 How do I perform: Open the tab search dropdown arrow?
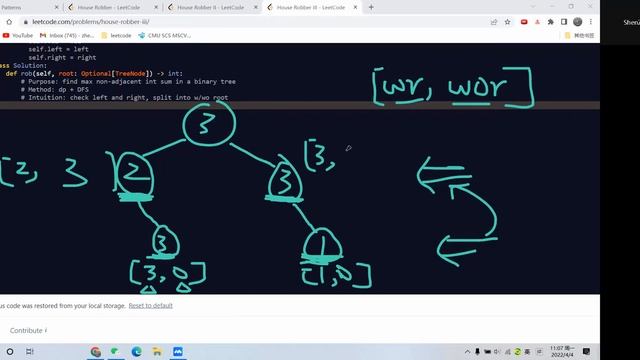pos(533,7)
